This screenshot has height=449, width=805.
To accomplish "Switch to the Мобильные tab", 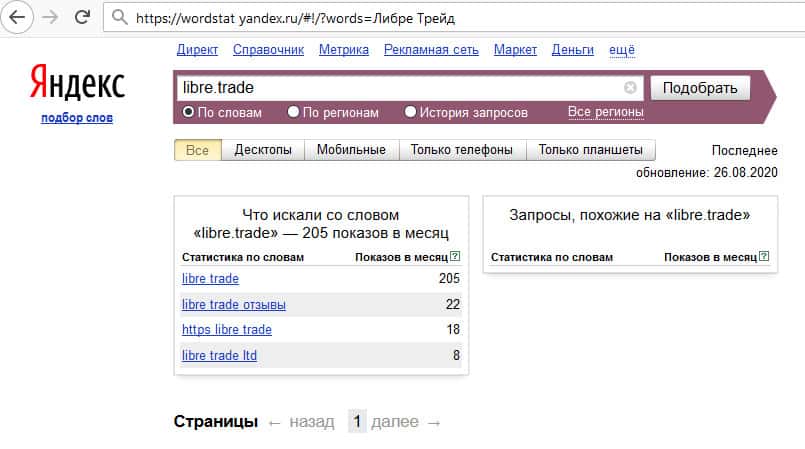I will coord(351,150).
